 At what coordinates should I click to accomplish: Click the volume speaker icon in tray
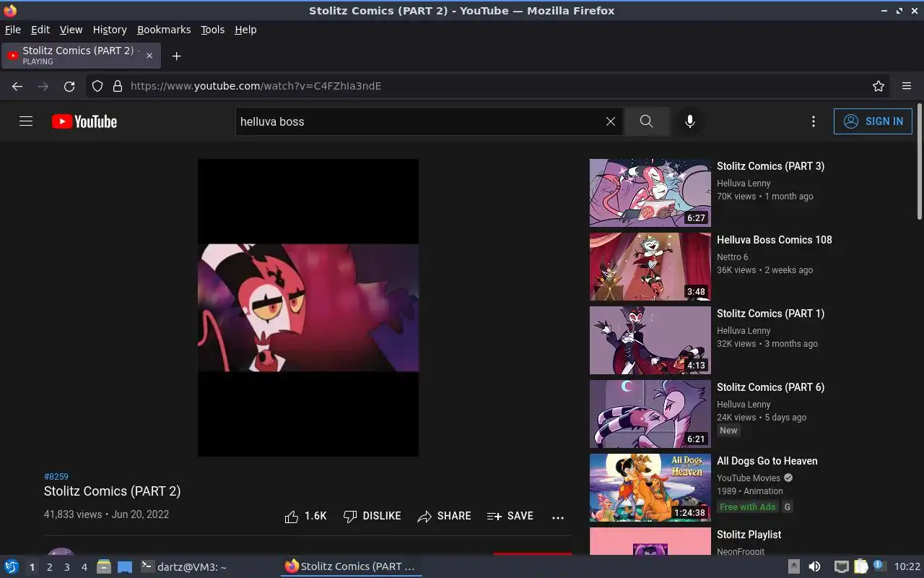pos(814,566)
